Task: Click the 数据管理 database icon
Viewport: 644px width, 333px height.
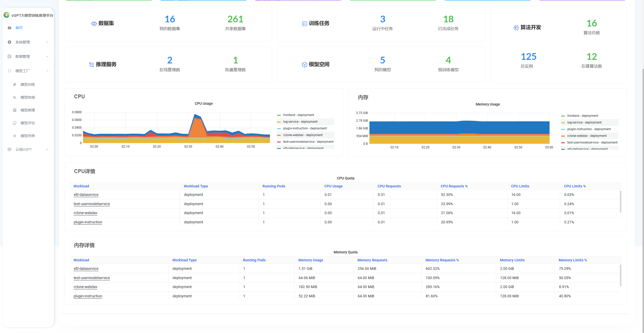Action: point(10,56)
